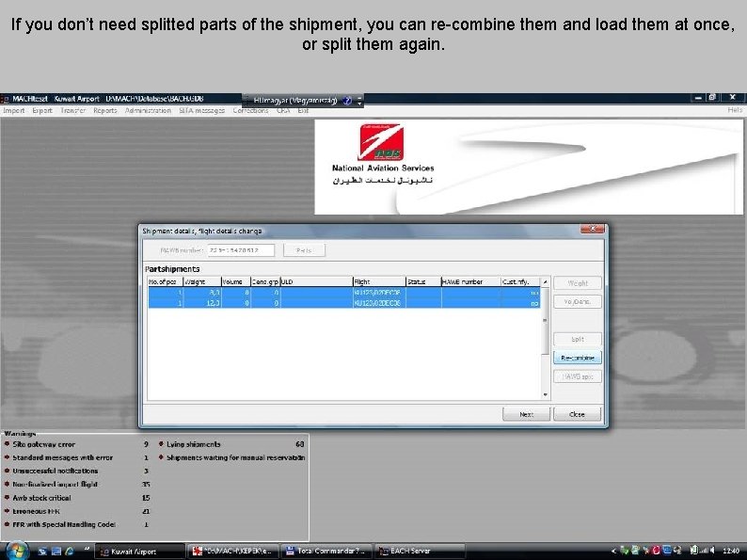Image resolution: width=747 pixels, height=560 pixels.
Task: Click the ULD column header
Action: [x=316, y=281]
